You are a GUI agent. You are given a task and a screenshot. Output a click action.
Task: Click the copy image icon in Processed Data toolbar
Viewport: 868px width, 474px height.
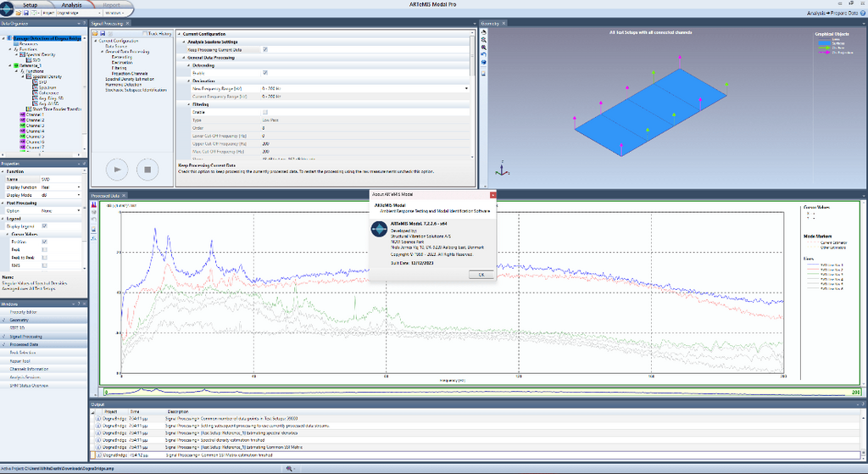(x=93, y=229)
